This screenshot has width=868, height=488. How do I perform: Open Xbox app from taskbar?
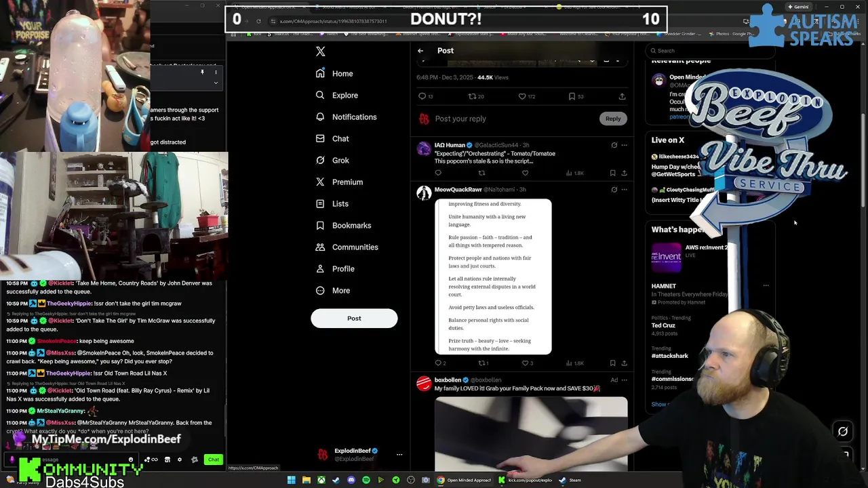click(321, 480)
